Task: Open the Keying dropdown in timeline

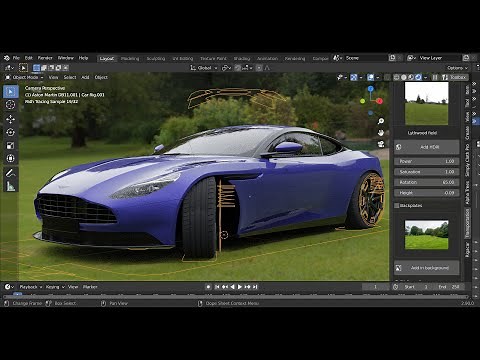Action: [55, 287]
